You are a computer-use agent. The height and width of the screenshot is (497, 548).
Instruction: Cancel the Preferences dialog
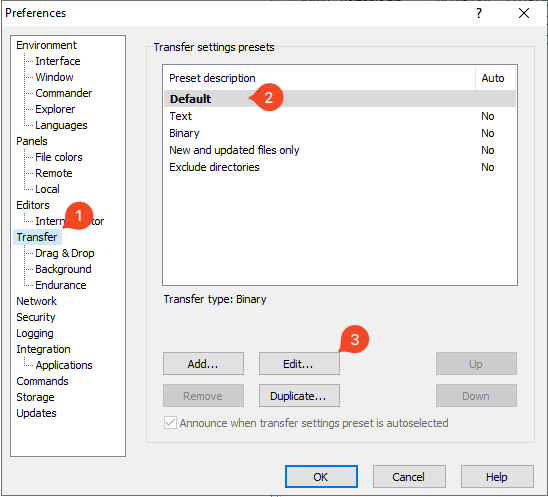[x=409, y=476]
